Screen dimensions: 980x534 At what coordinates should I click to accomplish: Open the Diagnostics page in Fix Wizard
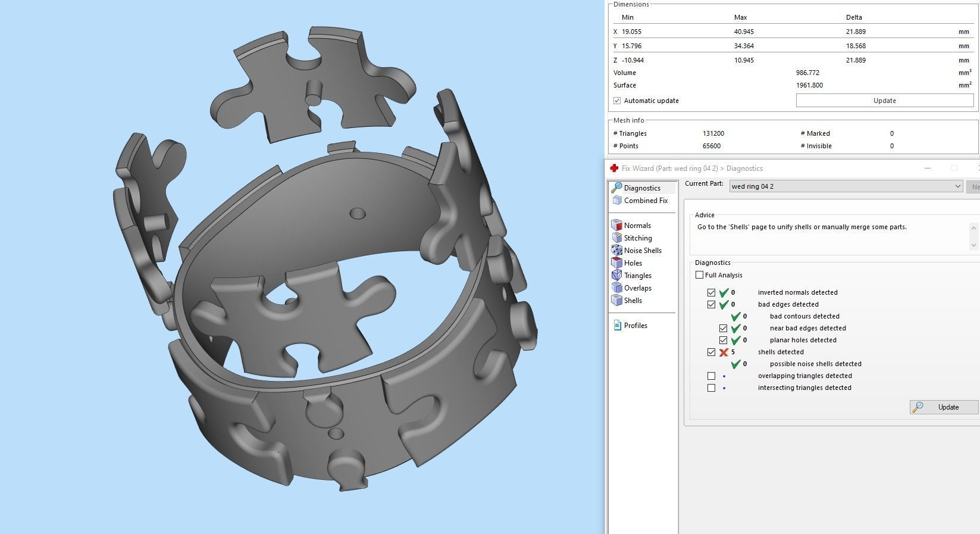coord(643,188)
